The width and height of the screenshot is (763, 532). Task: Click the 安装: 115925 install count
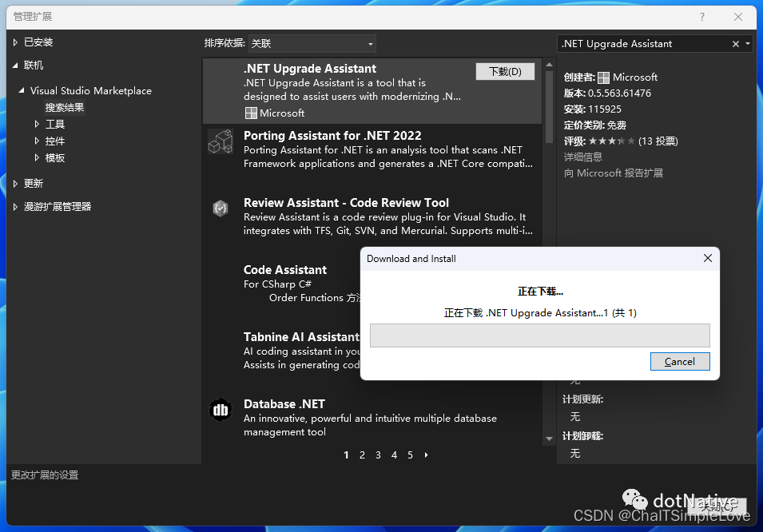coord(592,109)
